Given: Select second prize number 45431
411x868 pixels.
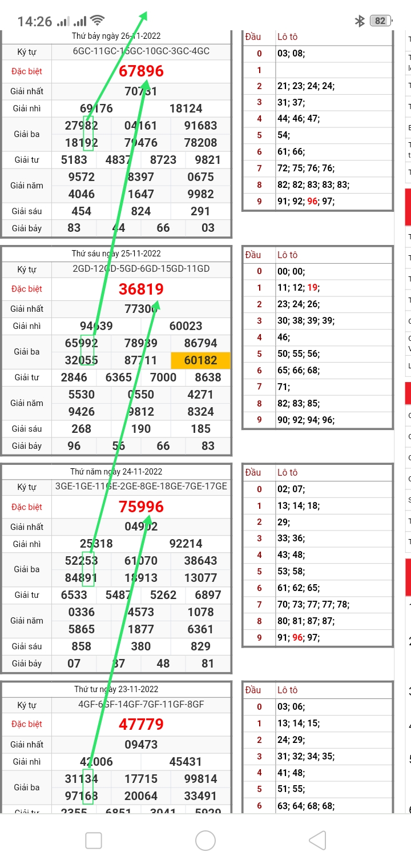Looking at the screenshot, I should point(186,762).
